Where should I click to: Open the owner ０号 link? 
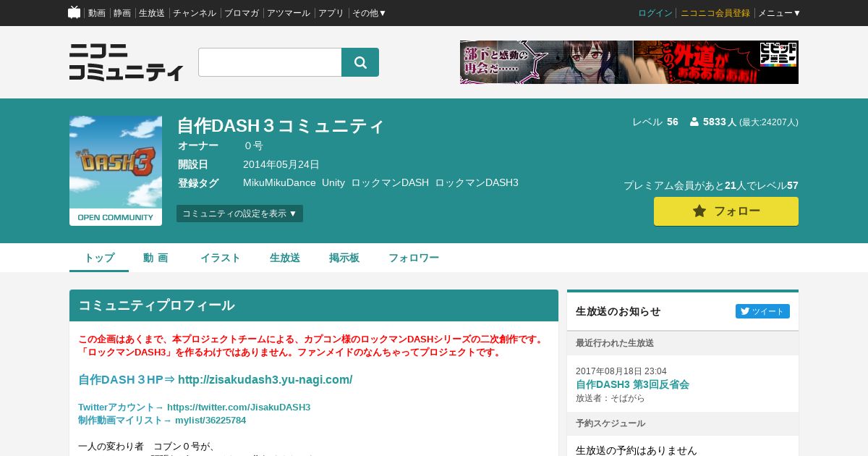253,145
